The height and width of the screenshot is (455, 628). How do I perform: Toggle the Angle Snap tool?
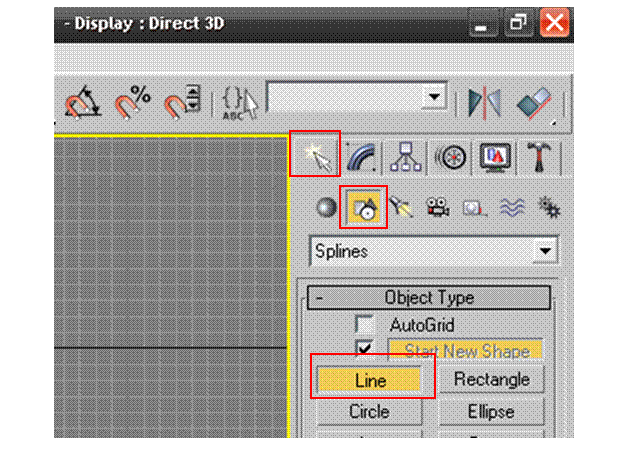point(81,102)
